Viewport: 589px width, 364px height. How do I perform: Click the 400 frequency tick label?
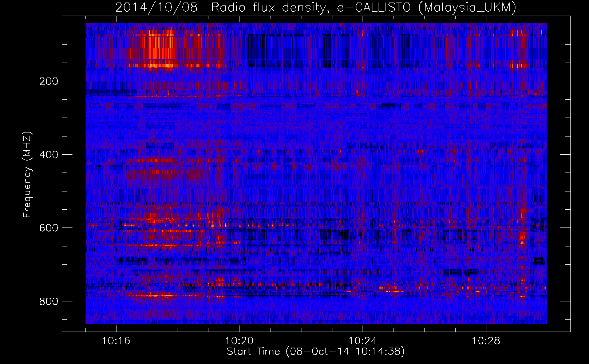(48, 155)
